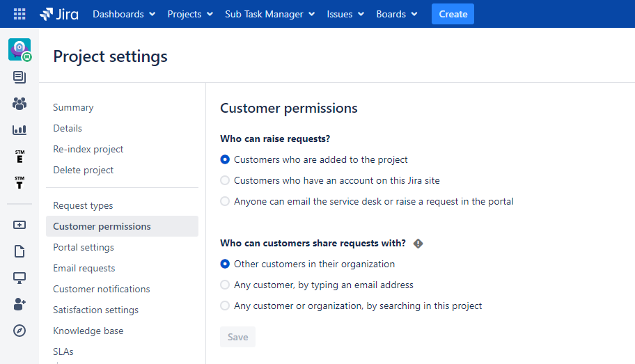The height and width of the screenshot is (364, 635).
Task: Open Satisfaction settings page
Action: tap(96, 310)
